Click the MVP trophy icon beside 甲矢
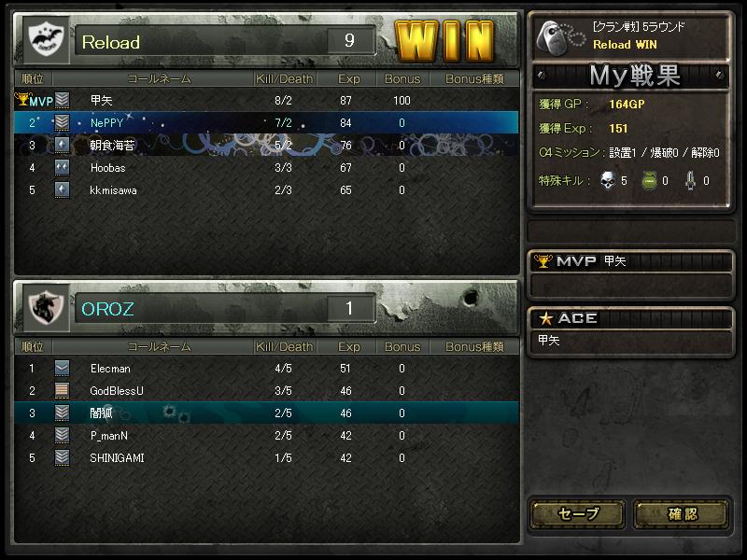Image resolution: width=747 pixels, height=560 pixels. 21,100
